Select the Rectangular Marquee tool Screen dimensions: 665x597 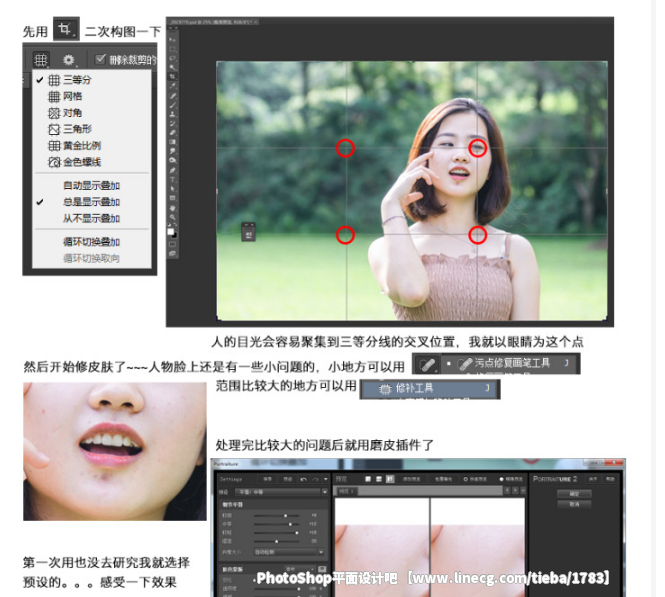173,49
